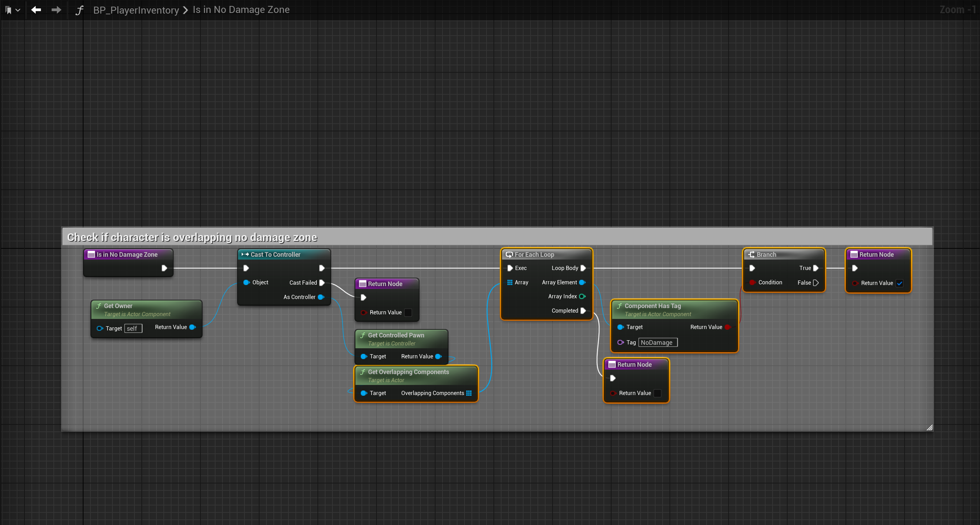Viewport: 980px width, 525px height.
Task: Toggle Return Value checkbox on Completed Return Node
Action: 657,393
